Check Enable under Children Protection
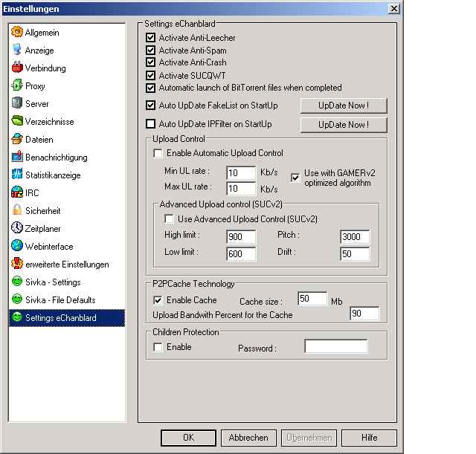 click(x=158, y=347)
